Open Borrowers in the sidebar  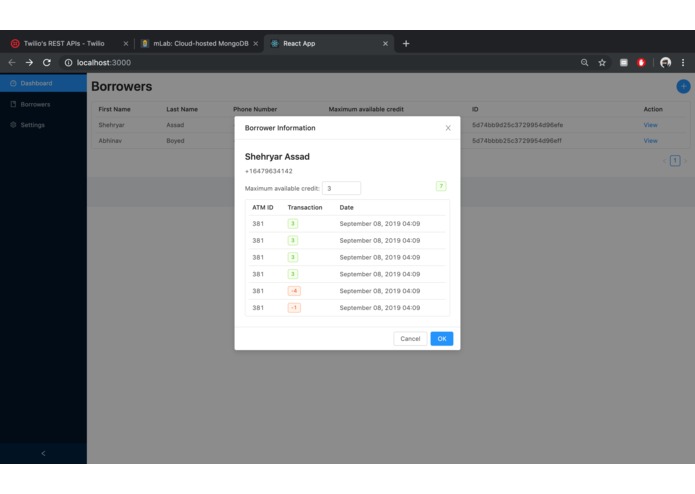43,104
